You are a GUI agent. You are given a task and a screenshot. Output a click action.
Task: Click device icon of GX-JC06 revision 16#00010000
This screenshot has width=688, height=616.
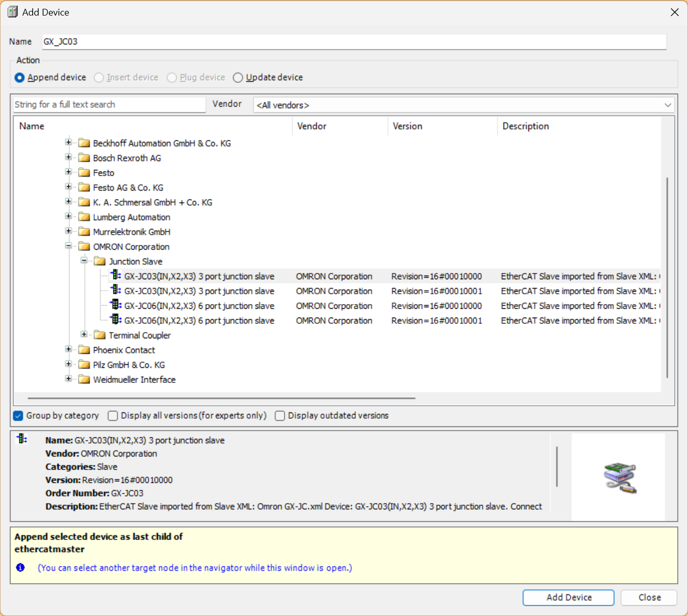click(116, 305)
